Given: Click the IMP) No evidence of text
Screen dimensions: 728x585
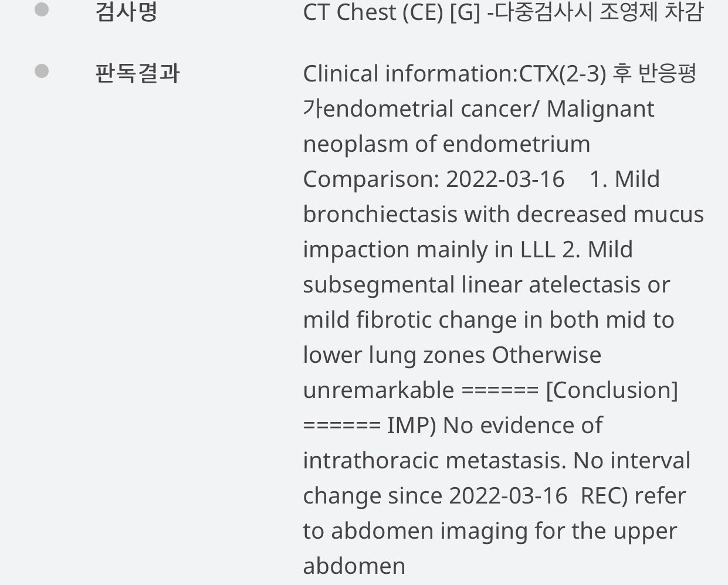Looking at the screenshot, I should [x=495, y=426].
